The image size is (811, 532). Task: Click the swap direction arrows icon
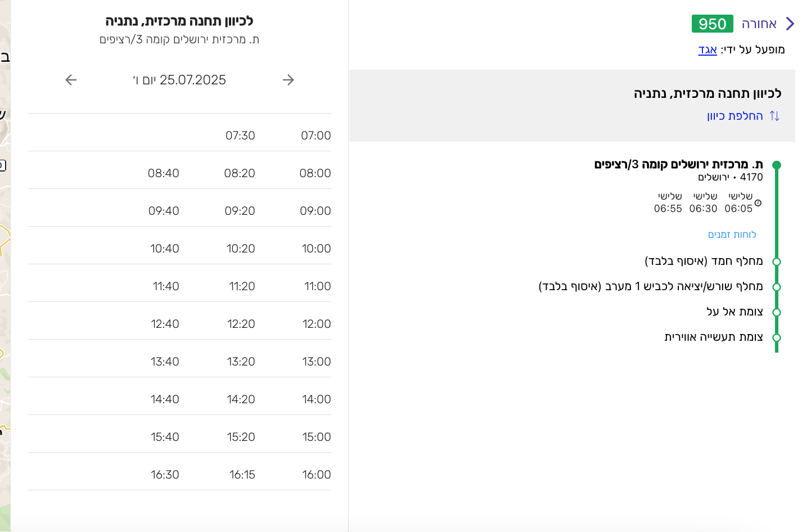(x=775, y=115)
